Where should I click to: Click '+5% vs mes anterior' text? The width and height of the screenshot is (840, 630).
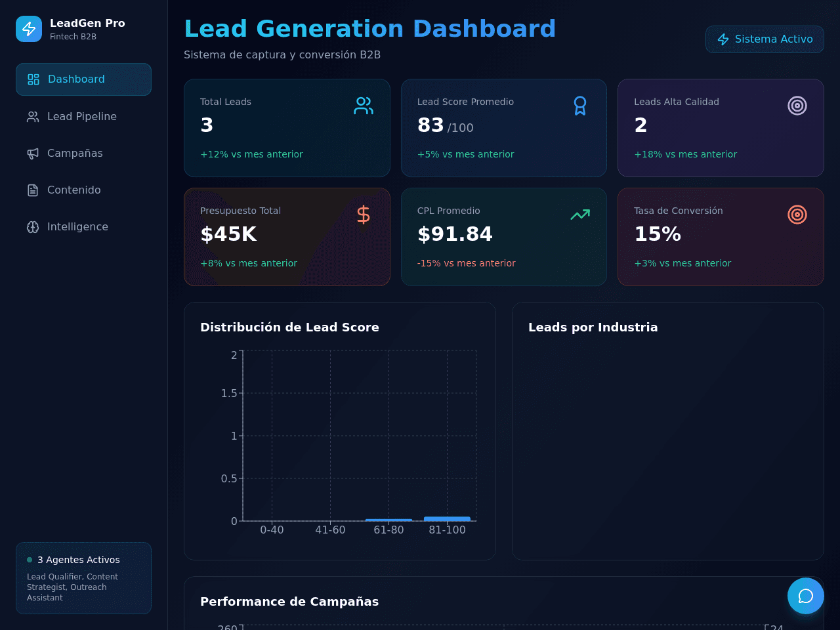tap(465, 154)
